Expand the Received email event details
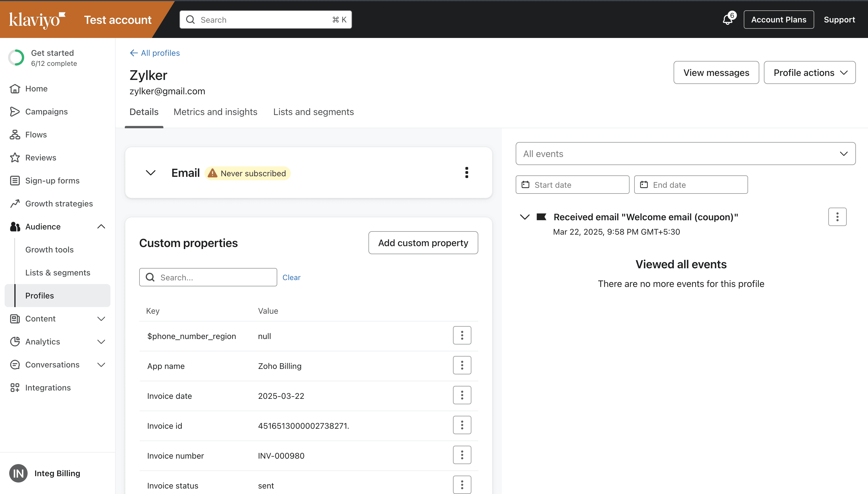This screenshot has width=868, height=494. pos(525,217)
